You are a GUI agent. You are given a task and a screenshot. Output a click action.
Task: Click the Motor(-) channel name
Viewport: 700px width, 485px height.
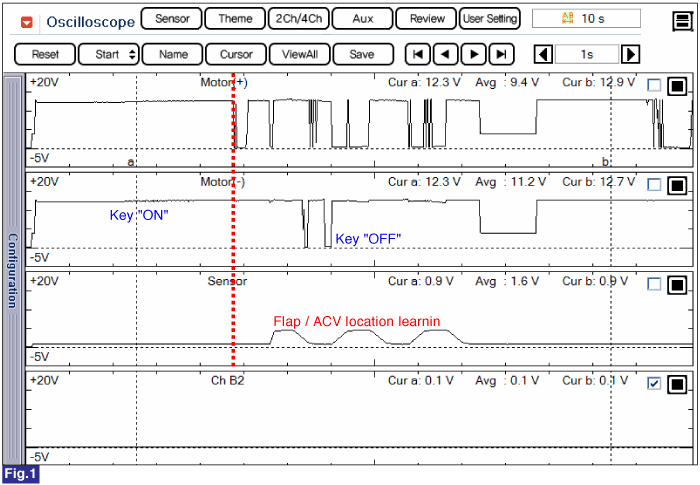pos(223,182)
